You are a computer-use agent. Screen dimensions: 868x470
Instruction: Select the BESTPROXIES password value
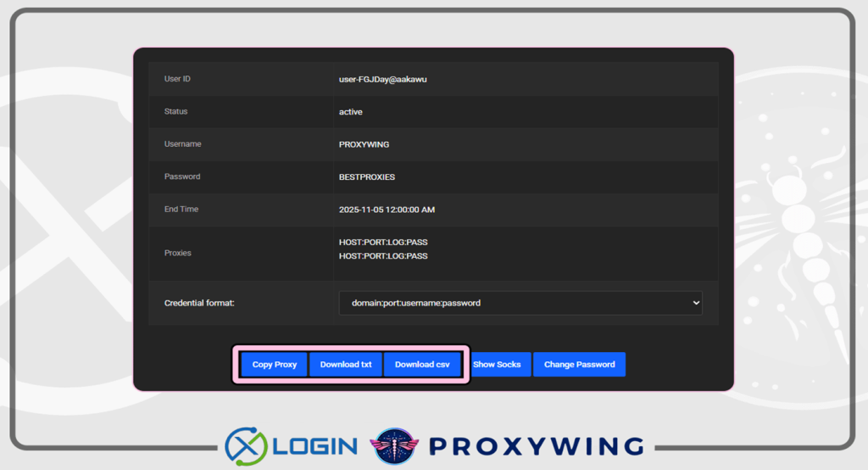coord(366,176)
